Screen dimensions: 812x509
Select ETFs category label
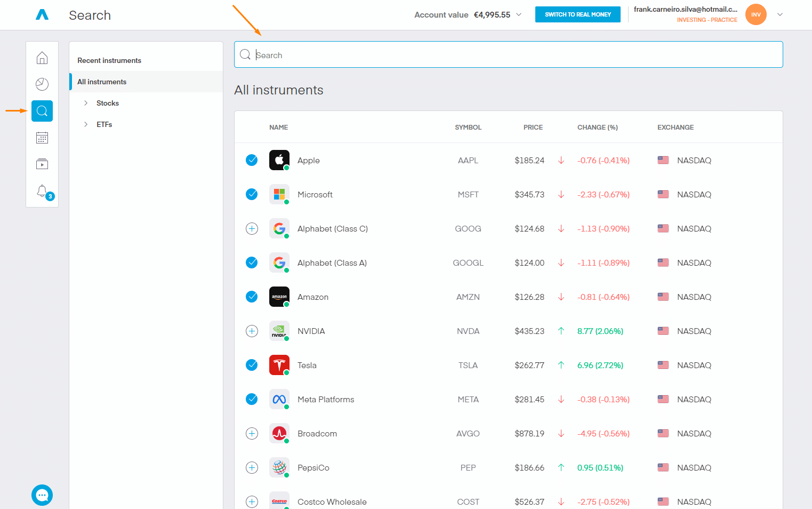point(104,124)
